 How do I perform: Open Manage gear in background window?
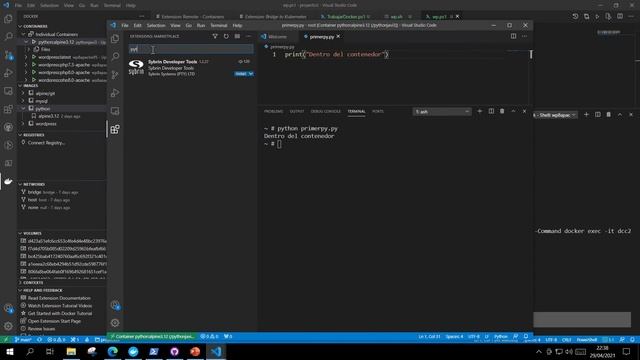click(x=8, y=326)
